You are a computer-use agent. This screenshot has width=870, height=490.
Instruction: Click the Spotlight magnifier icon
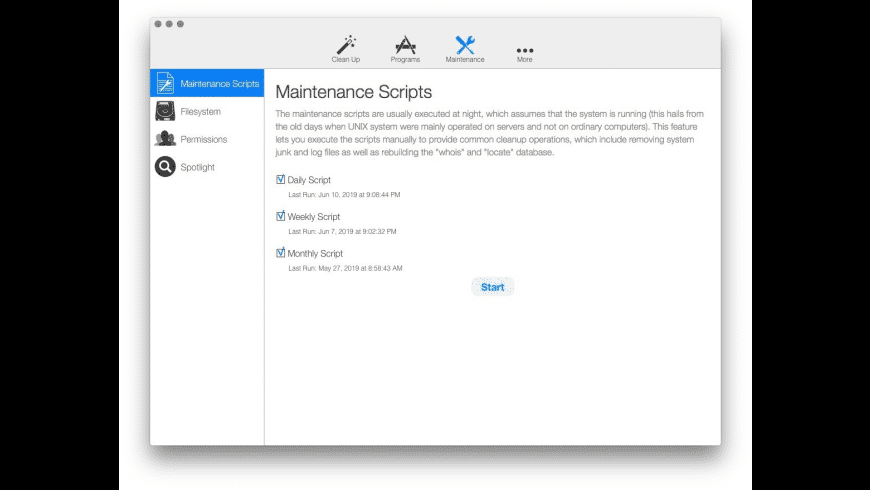(x=165, y=166)
